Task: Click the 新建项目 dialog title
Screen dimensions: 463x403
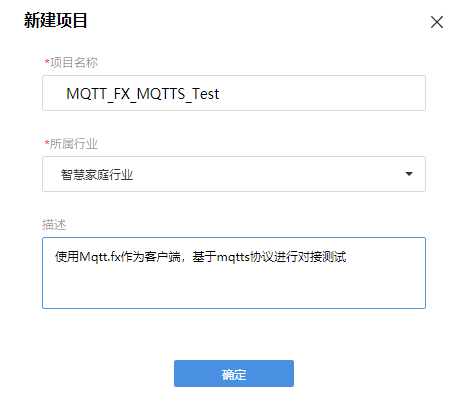Action: click(55, 21)
